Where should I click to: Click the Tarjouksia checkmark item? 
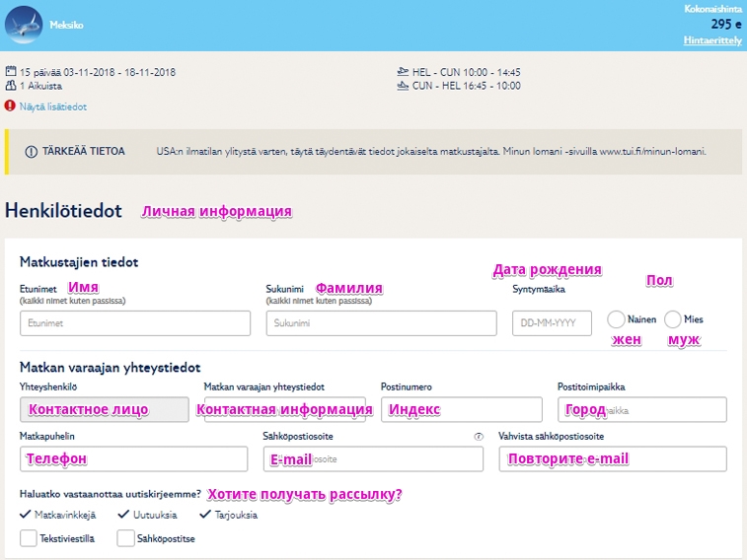coord(229,515)
